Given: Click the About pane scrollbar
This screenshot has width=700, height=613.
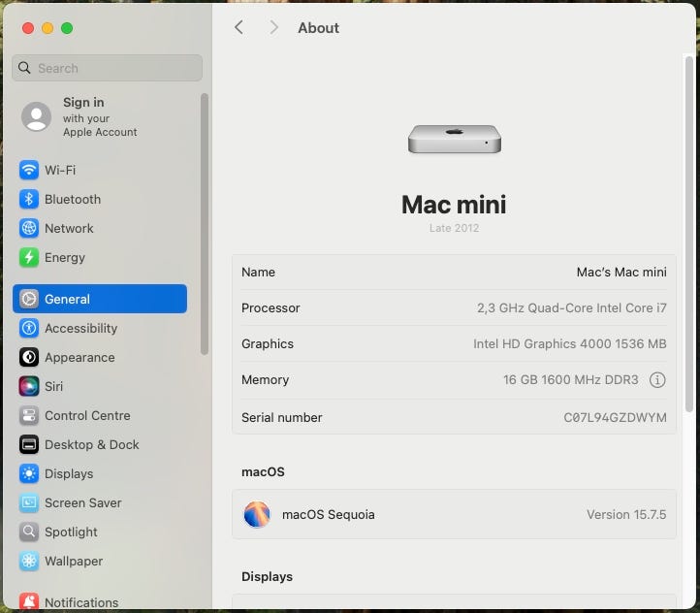Looking at the screenshot, I should [x=689, y=234].
